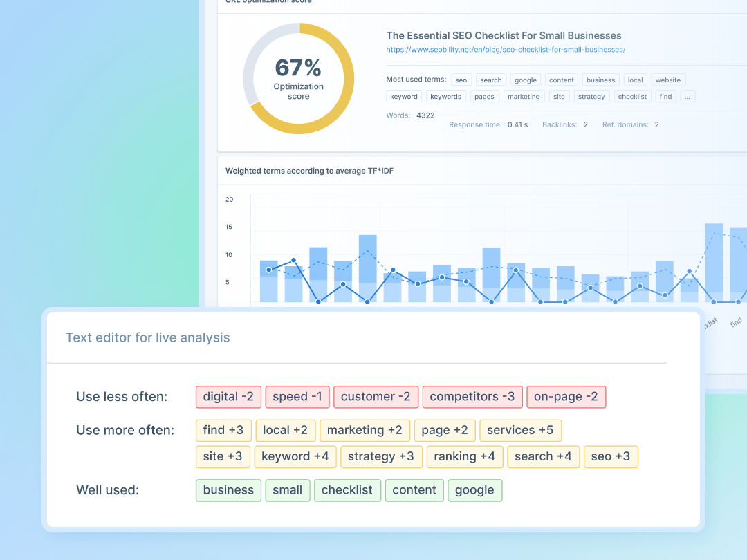This screenshot has height=560, width=747.
Task: Select the 'seo +3' yellow chip
Action: pos(611,456)
